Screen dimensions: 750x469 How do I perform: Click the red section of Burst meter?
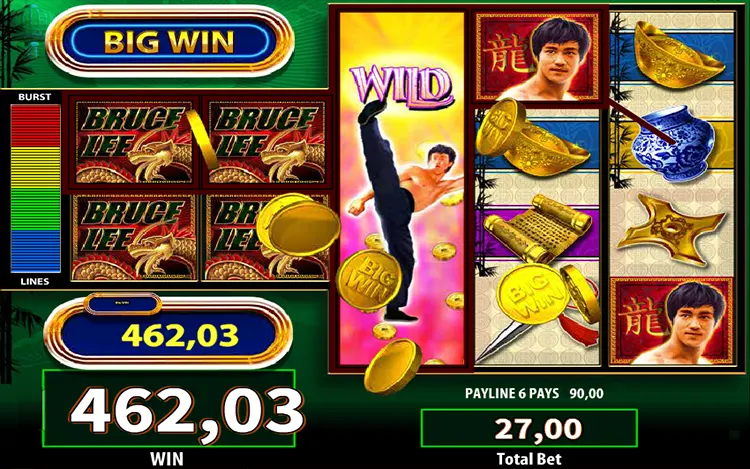35,126
